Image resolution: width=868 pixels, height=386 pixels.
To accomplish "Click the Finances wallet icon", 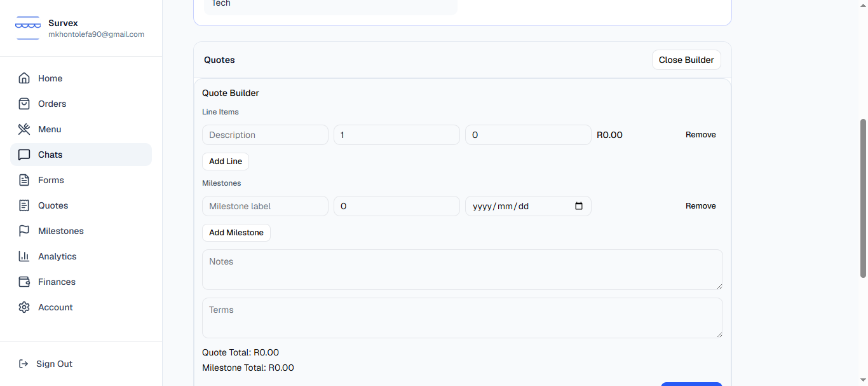I will (24, 282).
